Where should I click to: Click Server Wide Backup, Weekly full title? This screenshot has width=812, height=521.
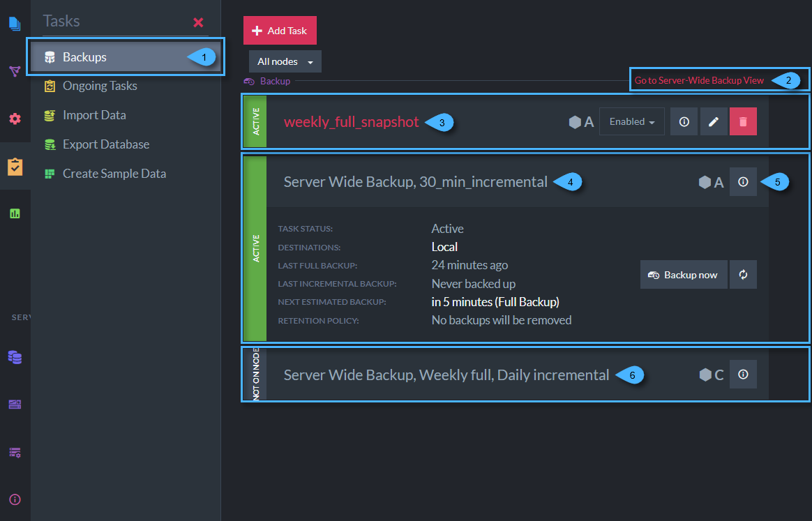446,375
